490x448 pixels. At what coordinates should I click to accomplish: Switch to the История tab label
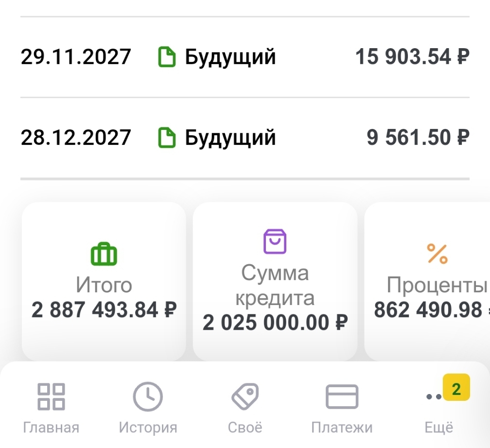tap(148, 428)
